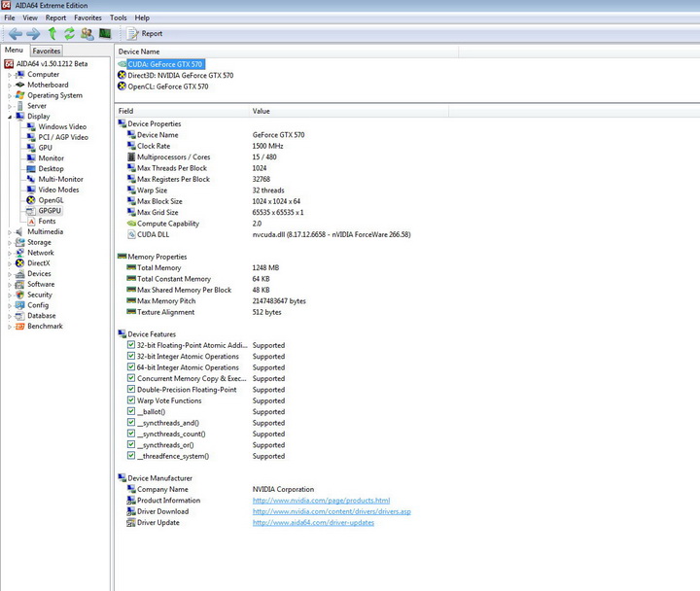
Task: Click the Report toolbar button
Action: click(145, 33)
